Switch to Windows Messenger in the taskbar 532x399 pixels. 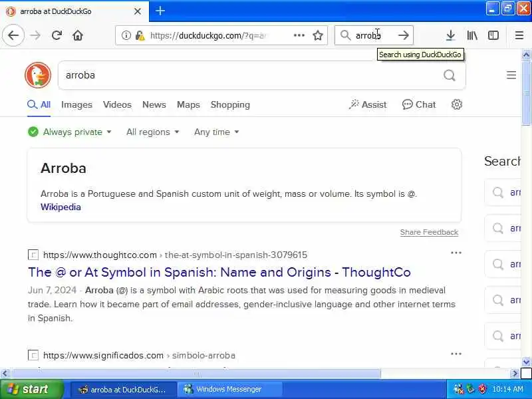230,389
